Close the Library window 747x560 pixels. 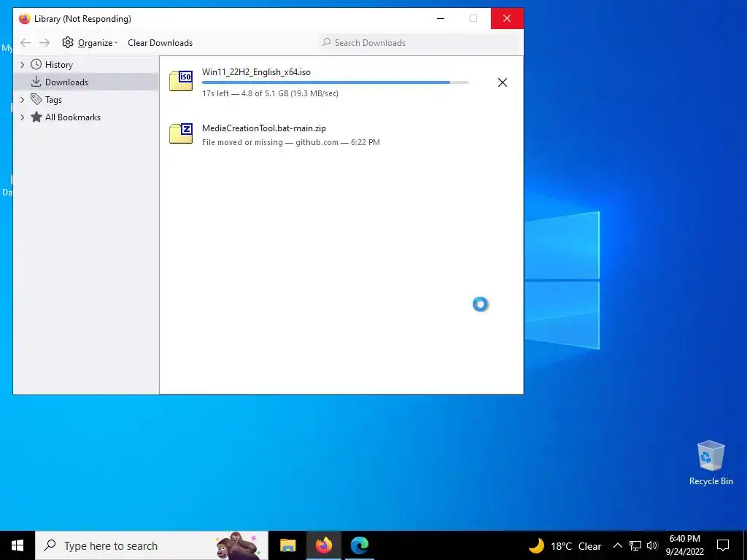coord(507,18)
